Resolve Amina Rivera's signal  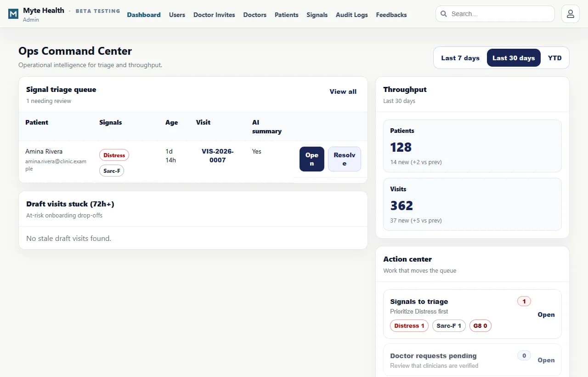pyautogui.click(x=345, y=159)
